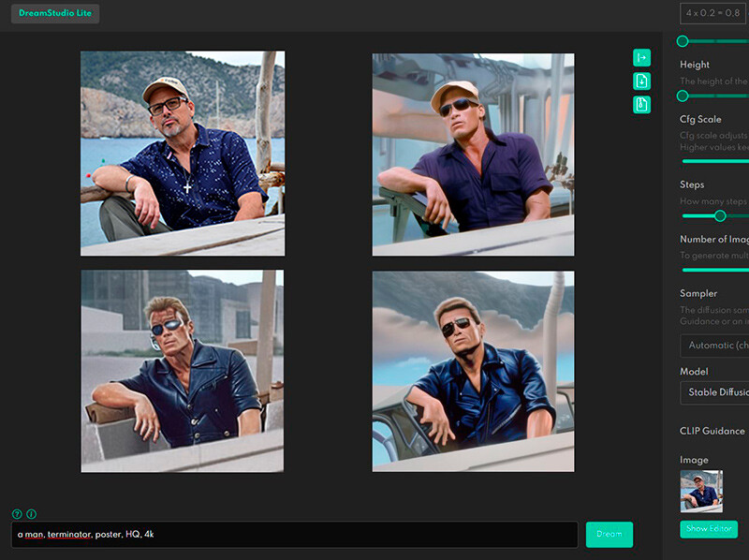
Task: Click the Width slider handle at top
Action: click(683, 41)
